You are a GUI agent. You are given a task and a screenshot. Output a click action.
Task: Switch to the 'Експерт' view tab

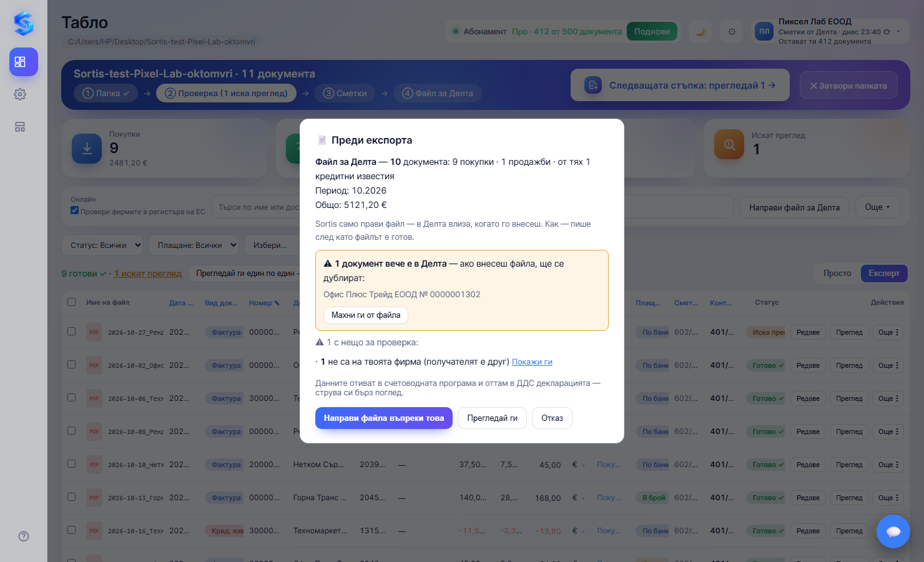(884, 273)
